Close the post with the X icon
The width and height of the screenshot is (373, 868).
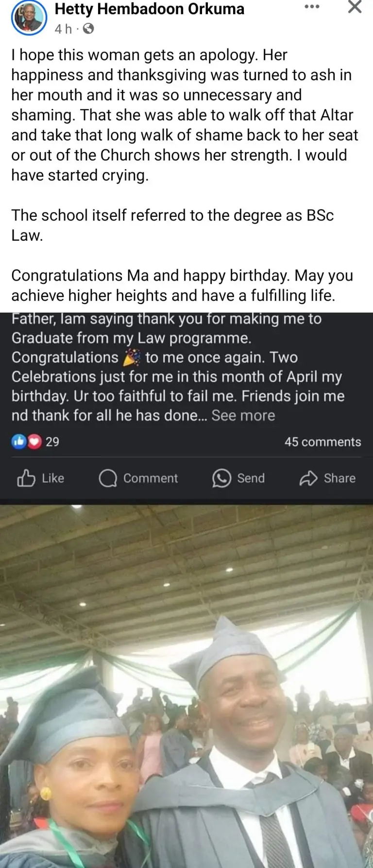pos(355,7)
